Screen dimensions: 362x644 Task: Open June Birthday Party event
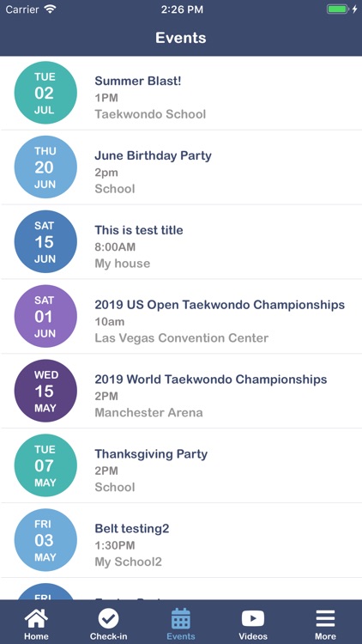[181, 167]
